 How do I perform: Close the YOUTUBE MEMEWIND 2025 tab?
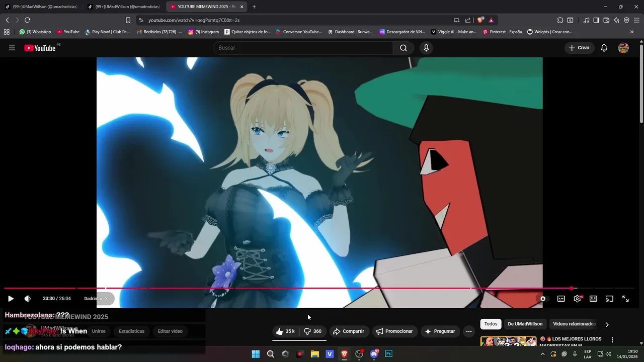[242, 7]
